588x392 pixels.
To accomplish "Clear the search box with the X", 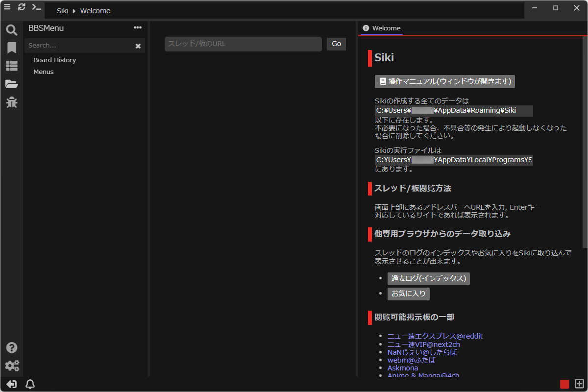I will (138, 46).
